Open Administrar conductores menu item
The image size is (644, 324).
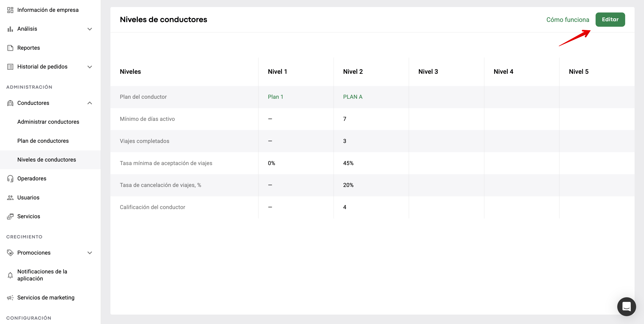(x=48, y=122)
